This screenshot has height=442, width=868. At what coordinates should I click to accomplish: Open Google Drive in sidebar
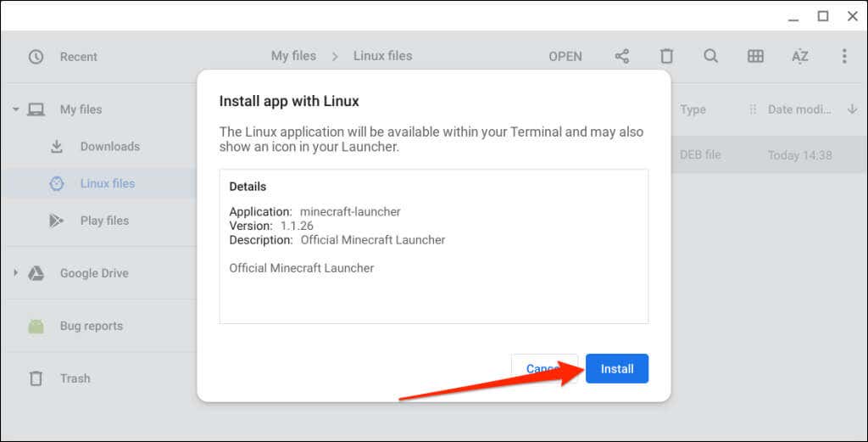coord(94,273)
